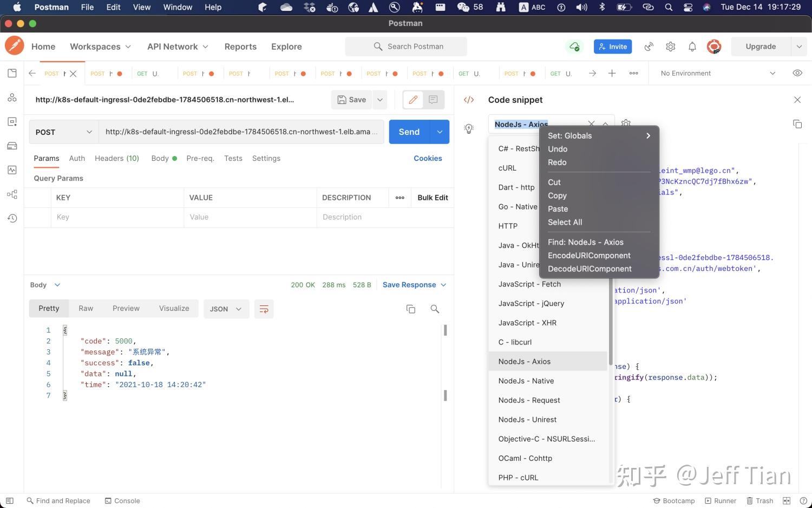The image size is (812, 508).
Task: Click the query param Key field
Action: click(x=117, y=217)
